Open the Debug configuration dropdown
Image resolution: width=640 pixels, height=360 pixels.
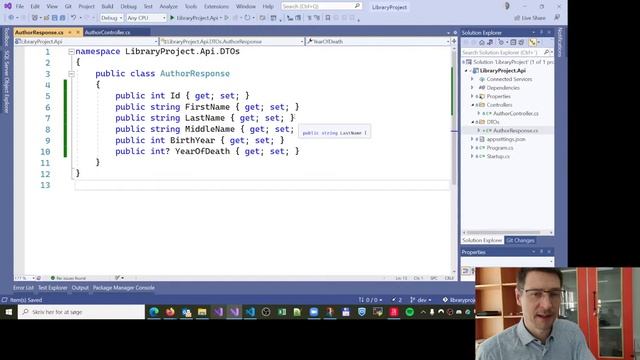tap(111, 18)
